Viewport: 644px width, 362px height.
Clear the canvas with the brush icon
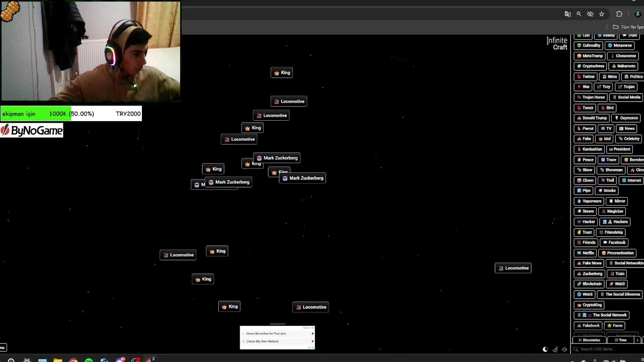click(x=555, y=349)
